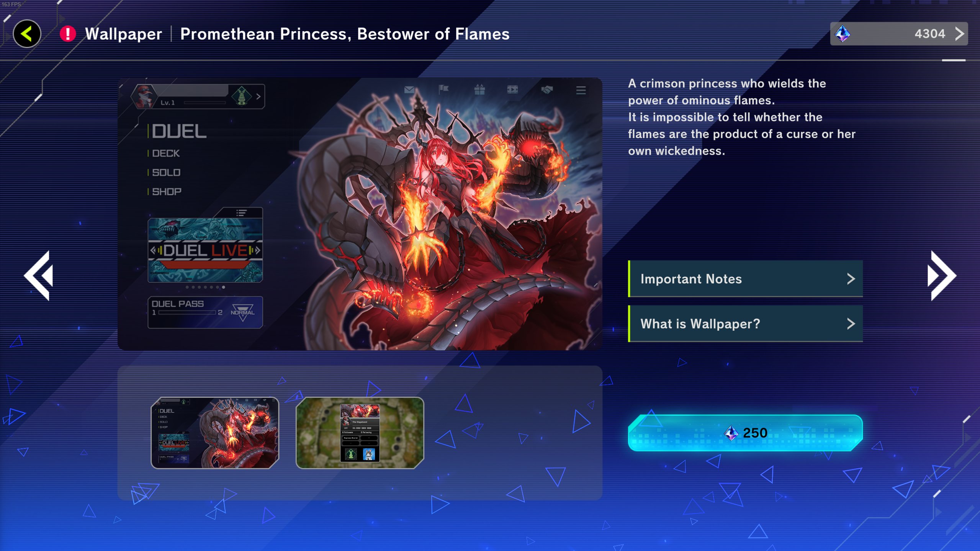The height and width of the screenshot is (551, 980).
Task: Click the Duel Pass progress bar
Action: click(x=187, y=312)
